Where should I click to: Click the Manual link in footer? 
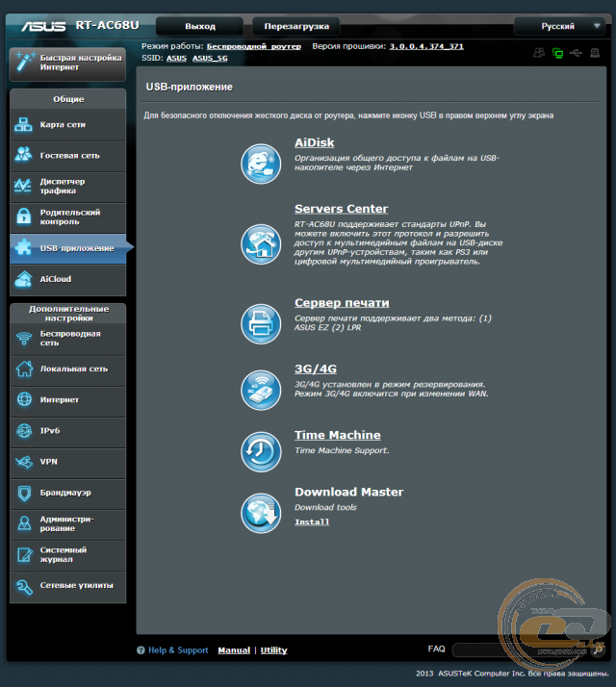234,650
